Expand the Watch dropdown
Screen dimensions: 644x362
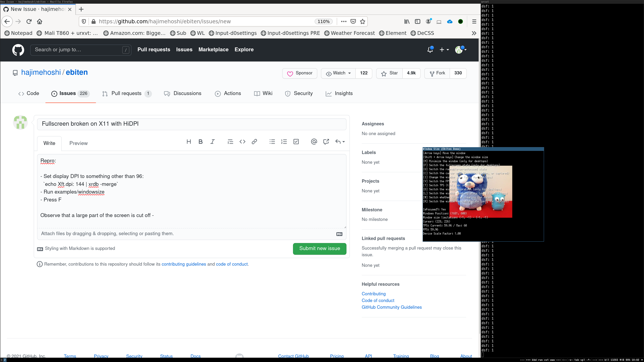coord(338,73)
